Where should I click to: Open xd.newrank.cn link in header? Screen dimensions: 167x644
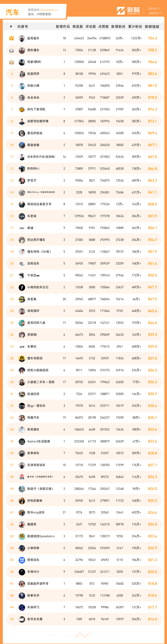pos(48,10)
